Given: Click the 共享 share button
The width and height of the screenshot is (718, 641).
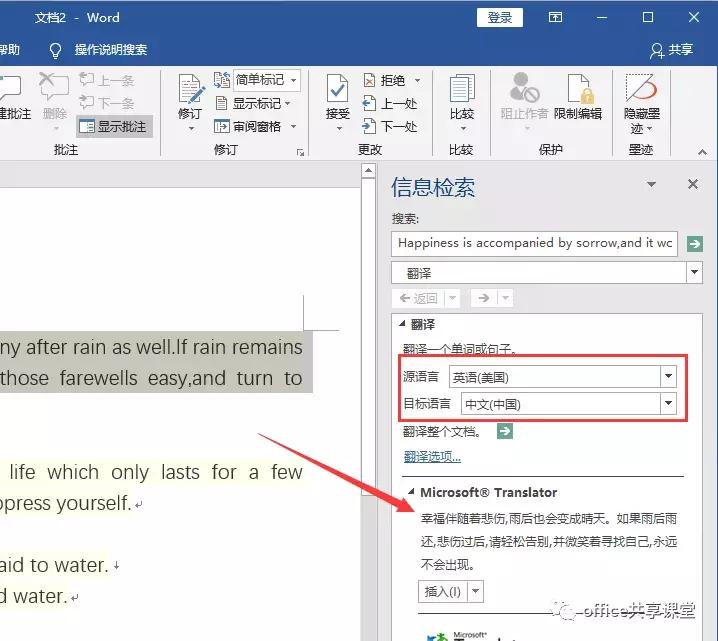Looking at the screenshot, I should 672,49.
